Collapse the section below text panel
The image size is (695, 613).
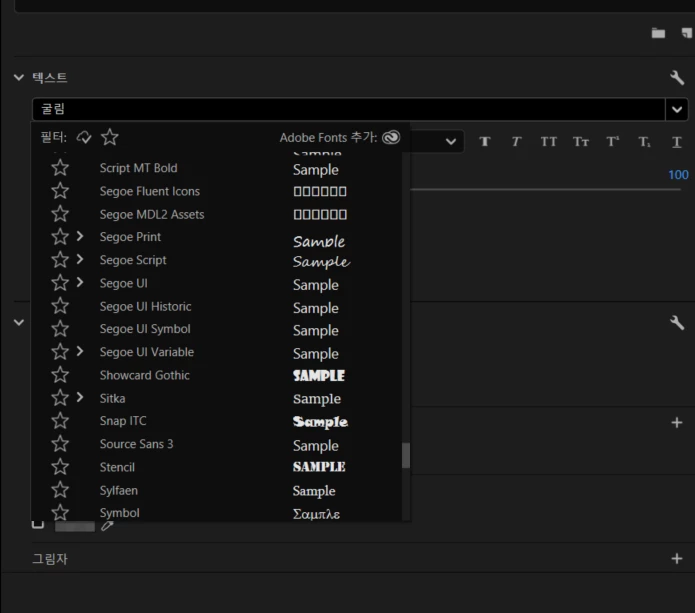(19, 323)
